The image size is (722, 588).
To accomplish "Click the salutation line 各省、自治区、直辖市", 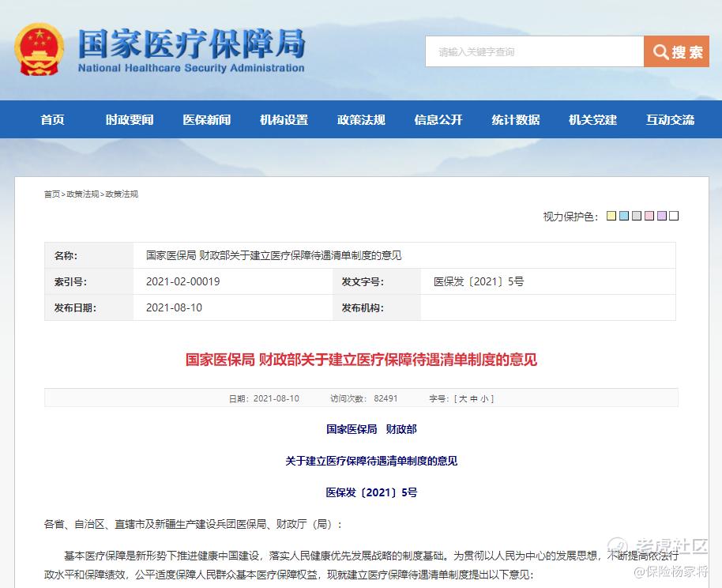I will point(193,525).
